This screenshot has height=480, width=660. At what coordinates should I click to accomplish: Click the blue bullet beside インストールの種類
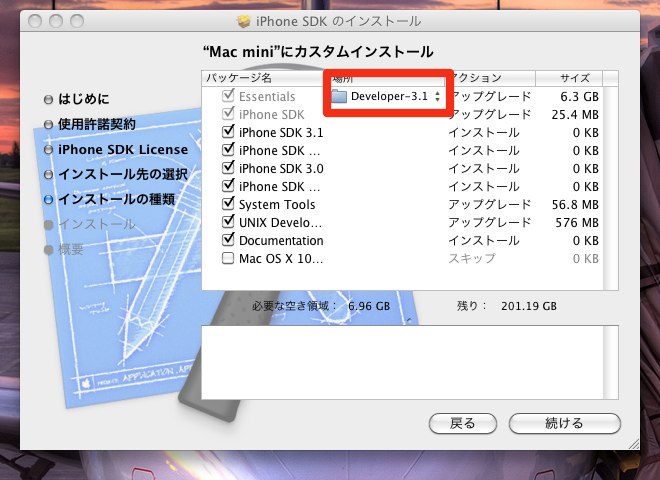[48, 200]
